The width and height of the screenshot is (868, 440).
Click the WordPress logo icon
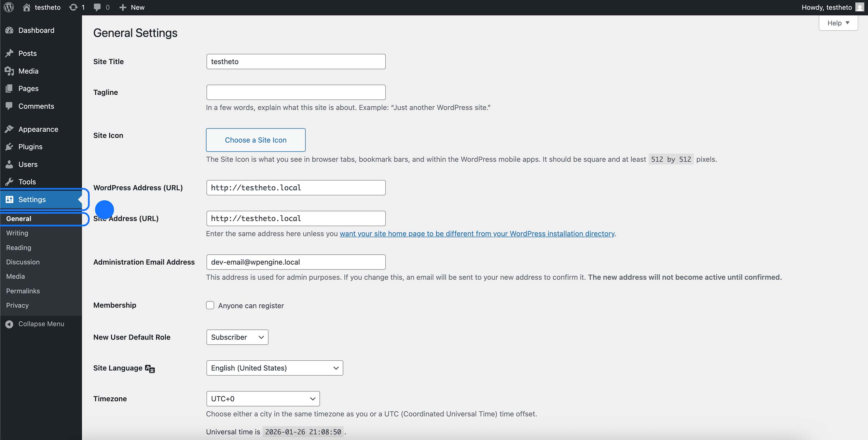(8, 7)
